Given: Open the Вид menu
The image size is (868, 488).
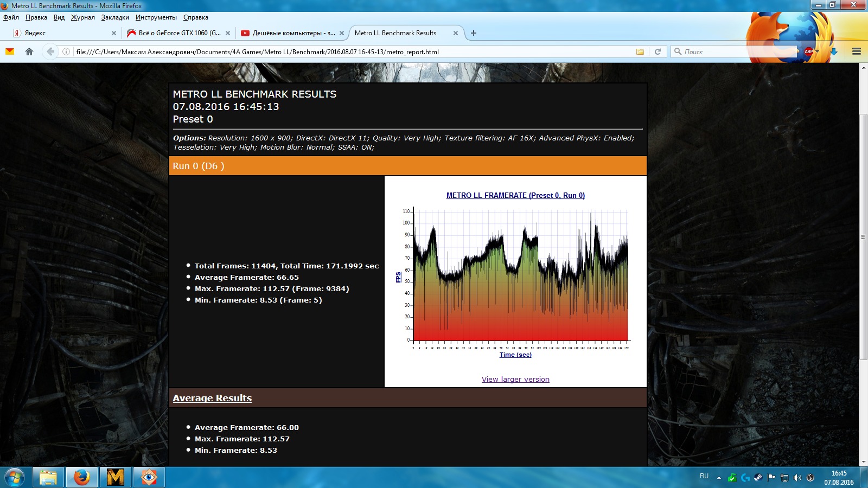Looking at the screenshot, I should 59,17.
